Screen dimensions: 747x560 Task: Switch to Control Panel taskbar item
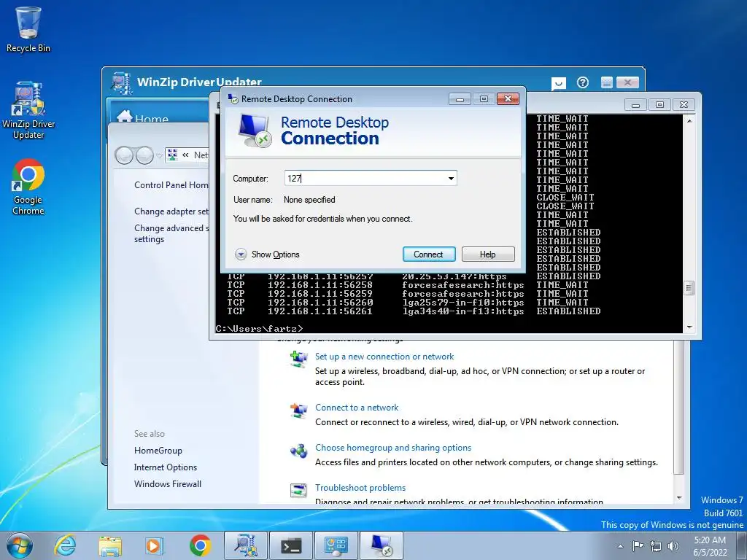click(x=336, y=545)
